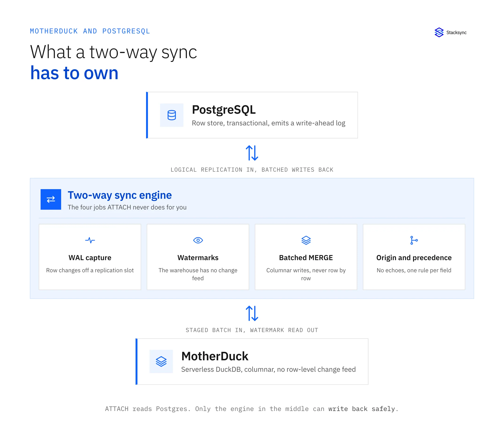Click 'The four jobs ATTACH never does for you'
The width and height of the screenshot is (504, 439).
127,207
